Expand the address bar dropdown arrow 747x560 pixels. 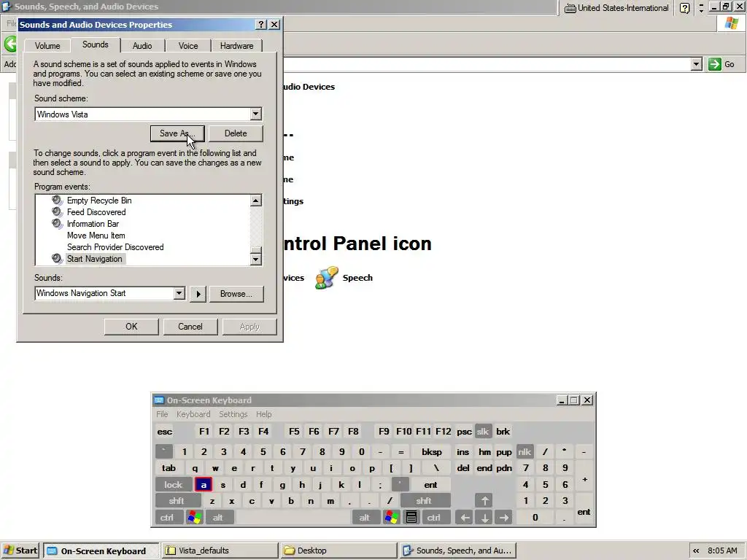pos(697,64)
